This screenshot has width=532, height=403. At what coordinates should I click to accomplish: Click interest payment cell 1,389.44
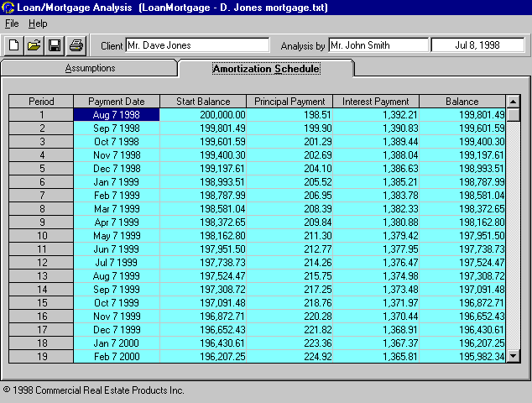pos(376,142)
